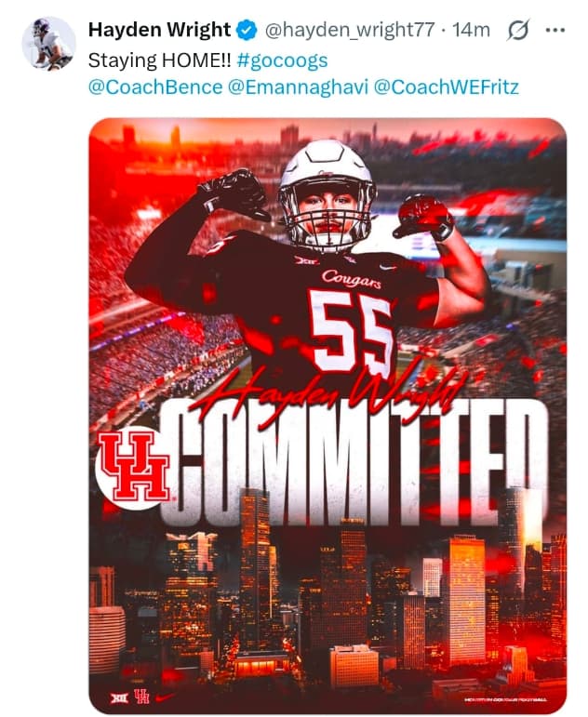
Task: Click the small UH logo at the image bottom
Action: tap(142, 696)
